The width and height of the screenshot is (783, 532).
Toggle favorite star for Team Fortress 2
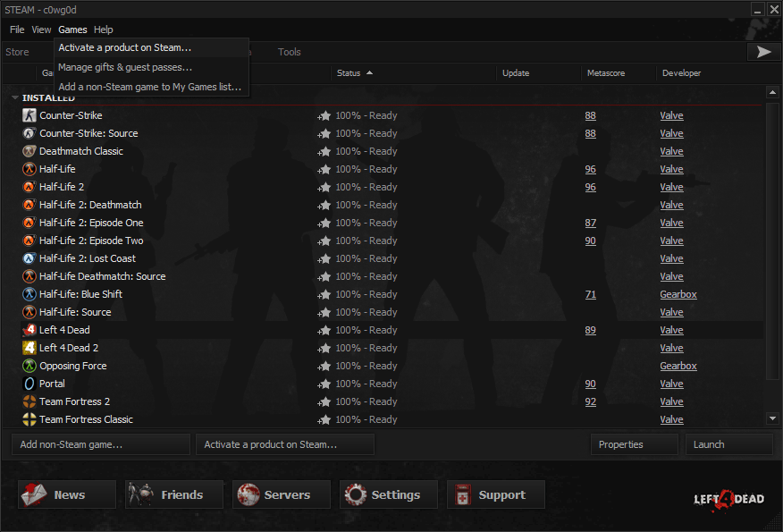pyautogui.click(x=324, y=402)
